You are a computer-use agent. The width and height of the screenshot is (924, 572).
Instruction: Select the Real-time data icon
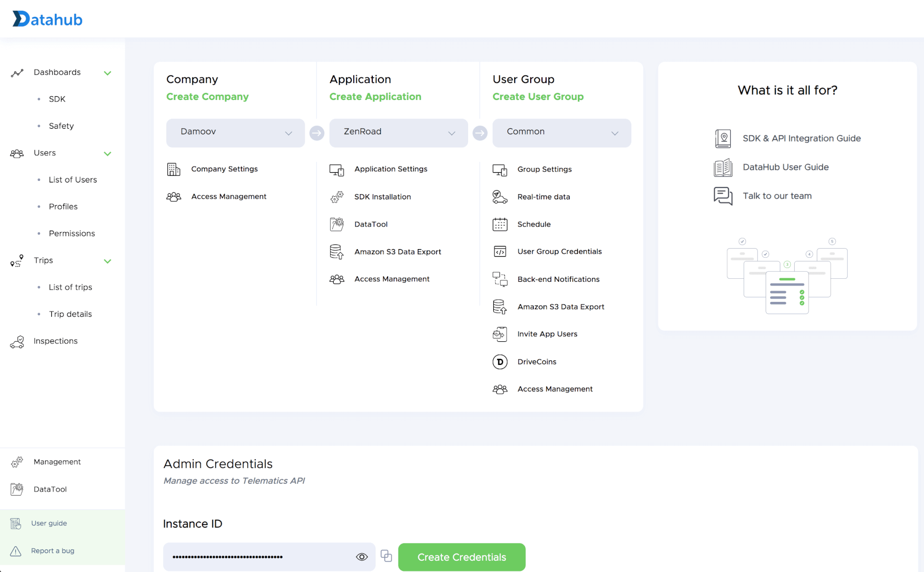(499, 196)
